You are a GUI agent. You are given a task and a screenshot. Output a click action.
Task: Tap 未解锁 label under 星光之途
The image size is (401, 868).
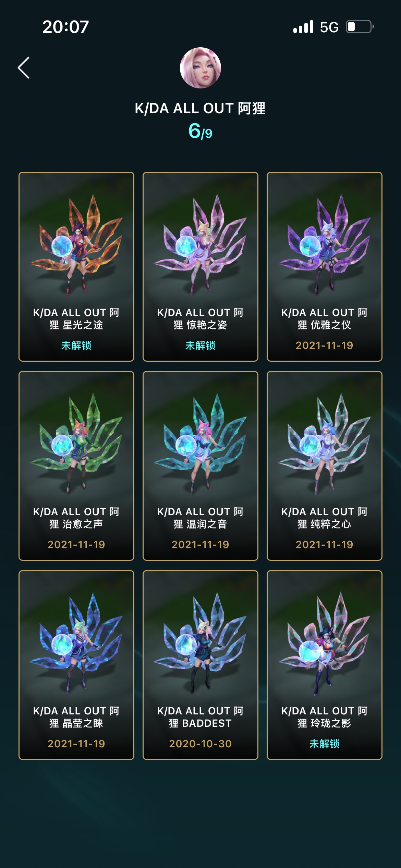click(76, 345)
